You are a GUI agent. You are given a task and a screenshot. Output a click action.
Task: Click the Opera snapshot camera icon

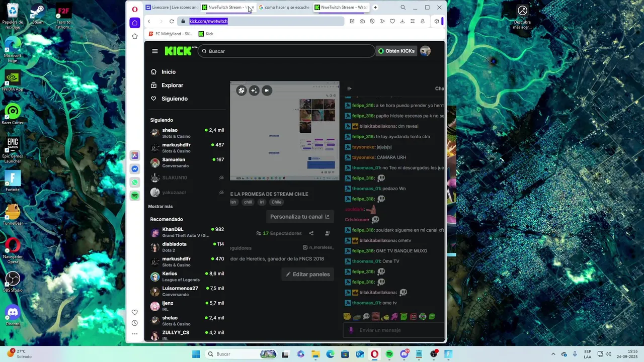pyautogui.click(x=362, y=21)
